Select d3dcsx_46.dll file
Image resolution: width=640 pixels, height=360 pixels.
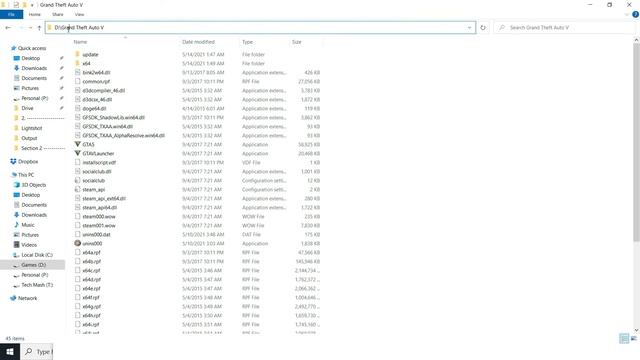coord(97,100)
